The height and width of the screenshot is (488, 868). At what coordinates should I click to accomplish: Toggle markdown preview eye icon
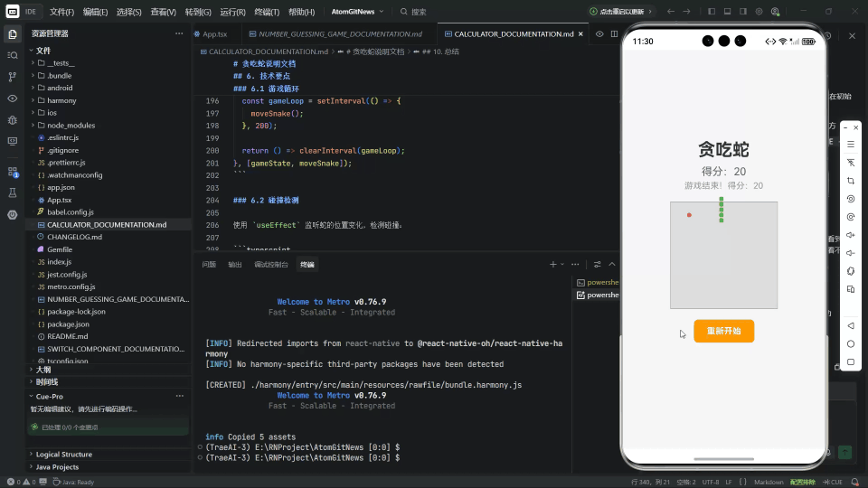tap(599, 33)
